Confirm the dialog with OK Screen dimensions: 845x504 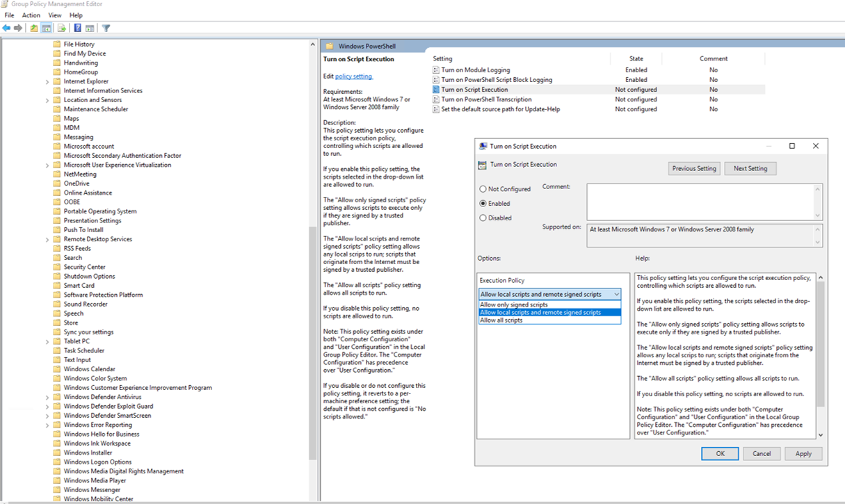pyautogui.click(x=721, y=453)
